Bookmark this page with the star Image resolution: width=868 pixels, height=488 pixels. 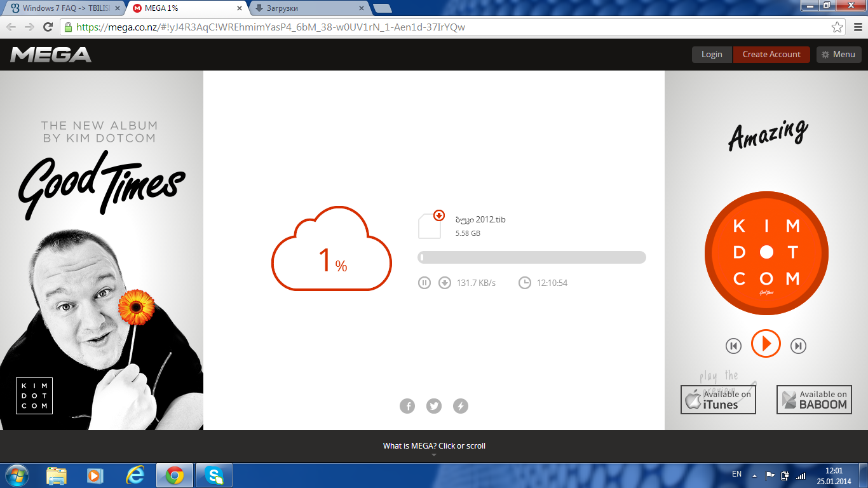[x=837, y=27]
